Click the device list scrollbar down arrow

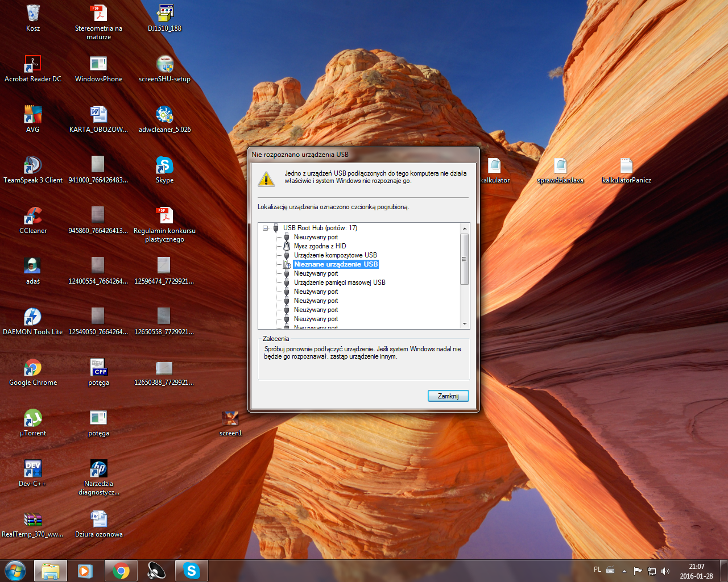click(465, 324)
